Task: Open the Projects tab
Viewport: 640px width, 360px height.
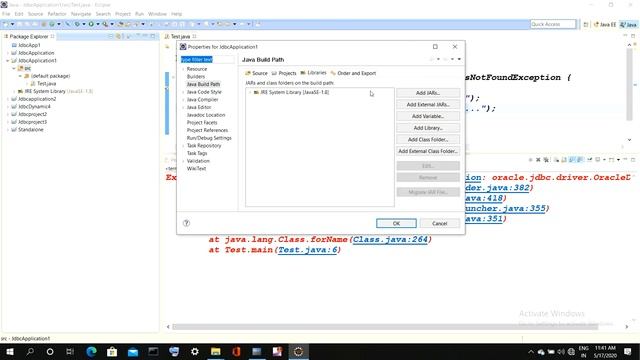Action: pyautogui.click(x=284, y=73)
